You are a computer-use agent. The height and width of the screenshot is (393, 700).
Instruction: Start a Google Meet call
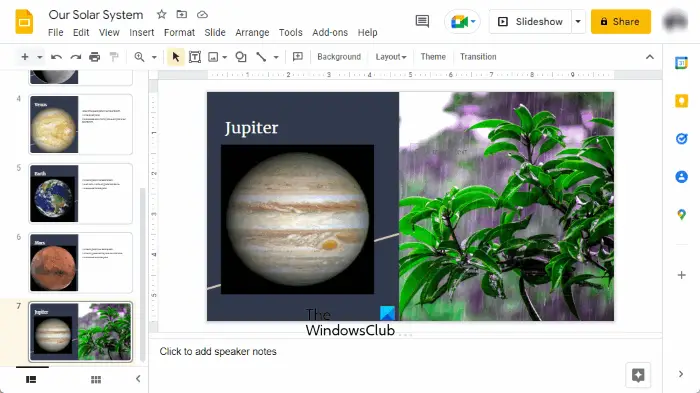[x=462, y=21]
